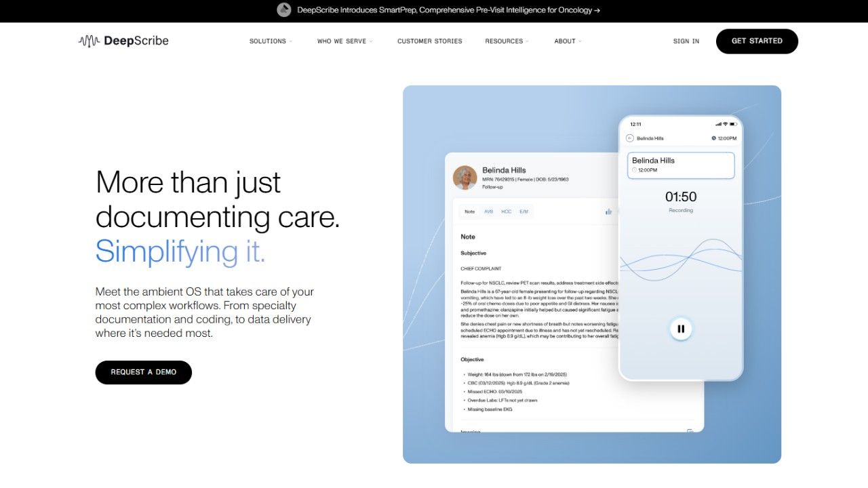Select the HCC tab in note card
The width and height of the screenshot is (868, 488).
[x=507, y=211]
